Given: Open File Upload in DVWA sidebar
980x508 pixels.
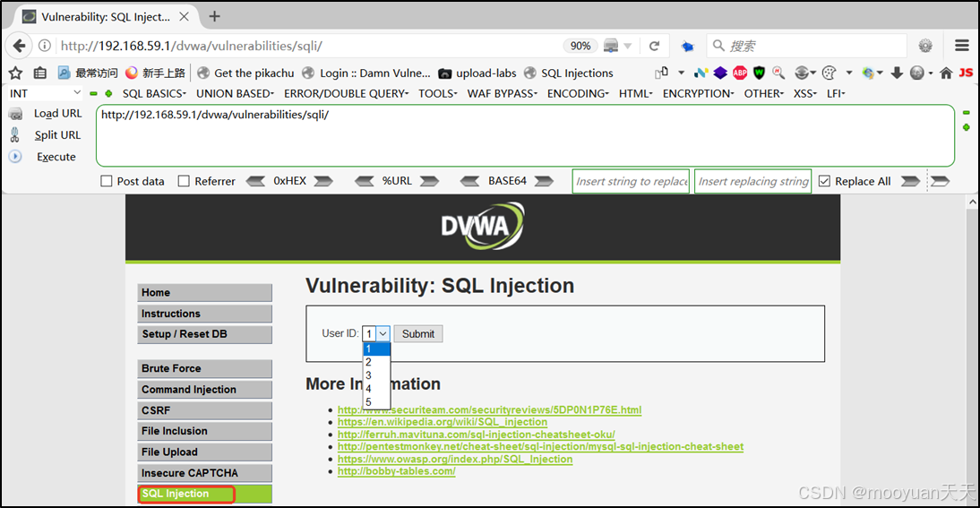Looking at the screenshot, I should point(205,452).
